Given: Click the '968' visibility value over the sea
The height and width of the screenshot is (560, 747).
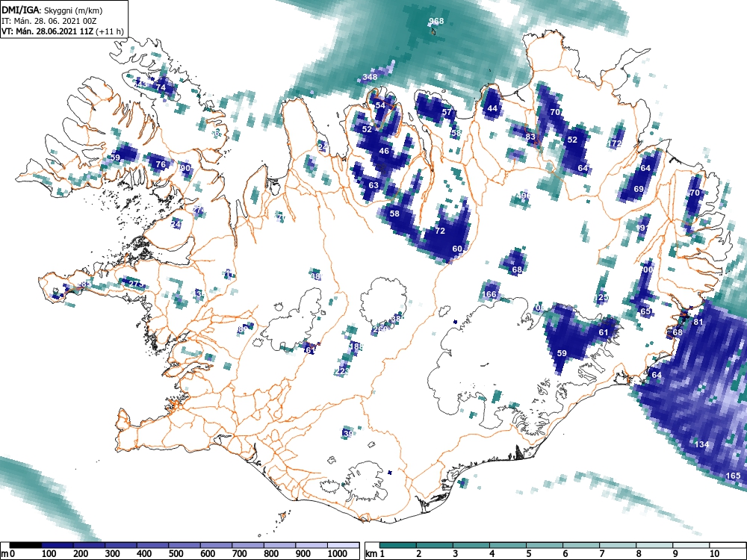Looking at the screenshot, I should point(436,21).
